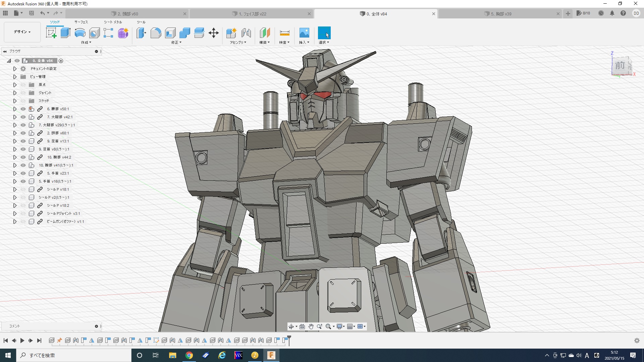Screen dimensions: 644x362
Task: Switch to the 5. 胸部 v39 document tab
Action: tap(501, 14)
